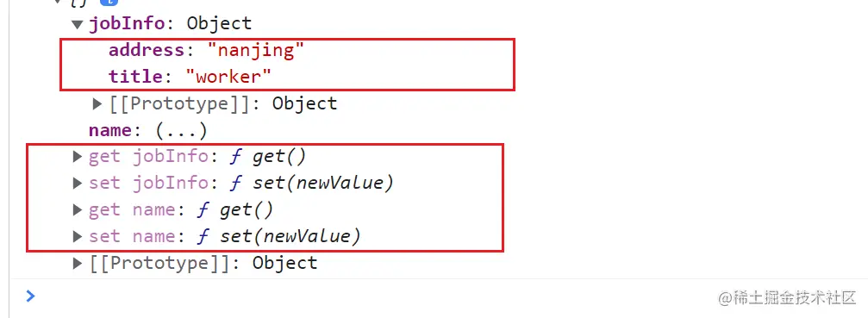The width and height of the screenshot is (868, 318).
Task: Expand the get jobInfo getter function
Action: pos(78,157)
